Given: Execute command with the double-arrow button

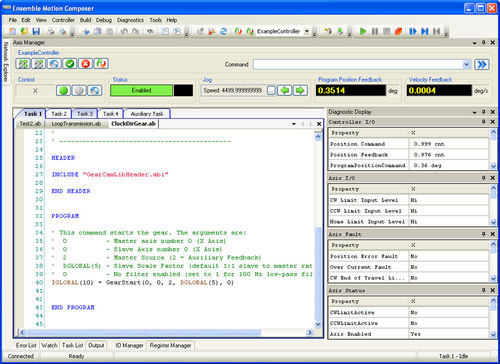Looking at the screenshot, I should [482, 64].
